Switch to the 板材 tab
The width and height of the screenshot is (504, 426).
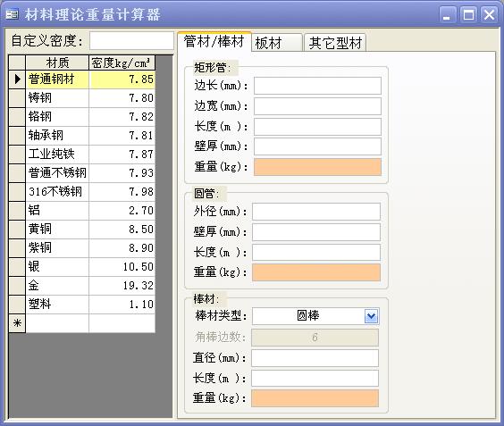click(276, 42)
